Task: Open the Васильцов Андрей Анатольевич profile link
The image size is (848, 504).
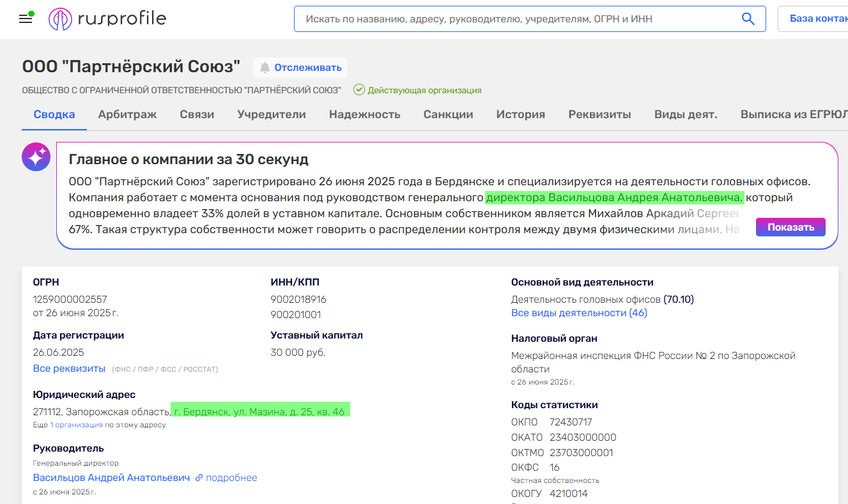Action: click(x=112, y=477)
